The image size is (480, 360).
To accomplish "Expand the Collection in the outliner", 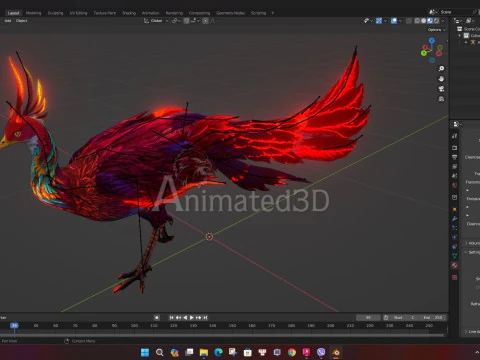I will pos(460,35).
